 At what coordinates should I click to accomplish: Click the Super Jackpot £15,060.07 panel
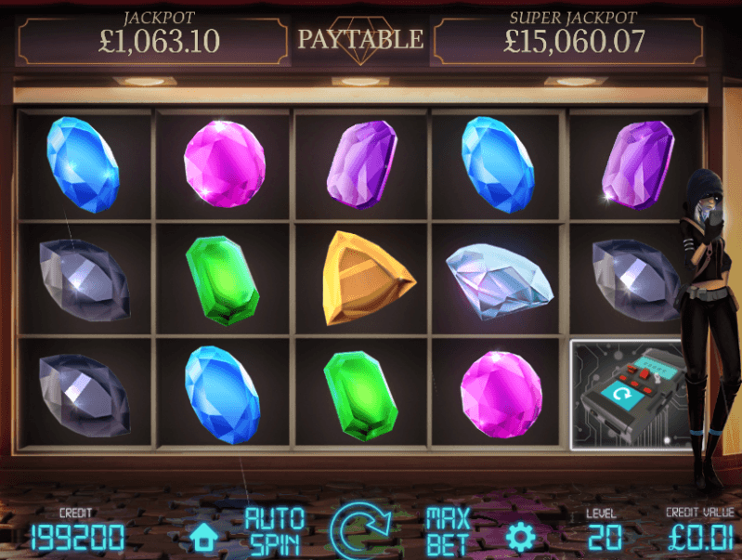(568, 40)
